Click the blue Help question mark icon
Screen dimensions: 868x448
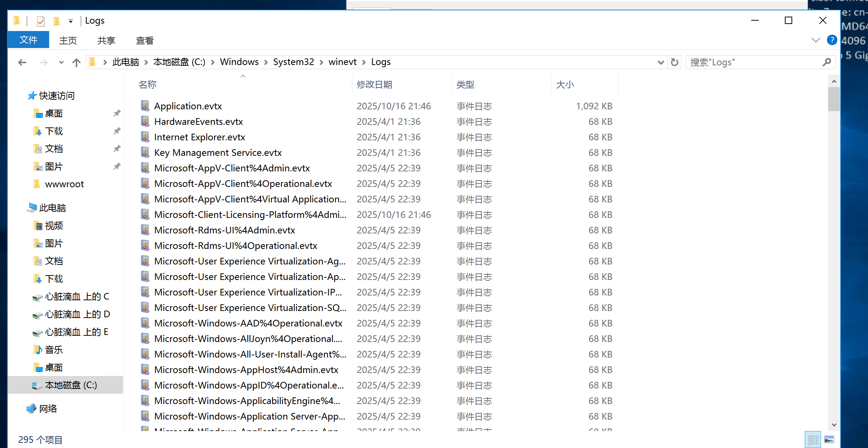click(x=832, y=40)
